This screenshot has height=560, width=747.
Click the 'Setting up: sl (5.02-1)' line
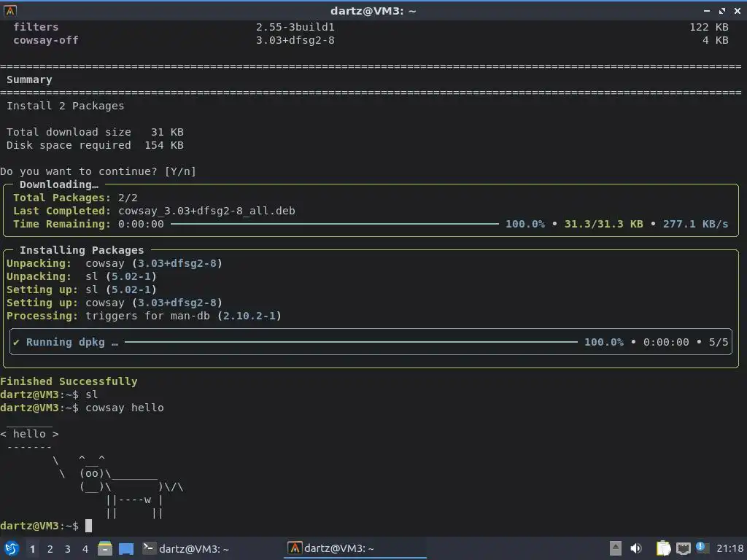[x=82, y=289]
